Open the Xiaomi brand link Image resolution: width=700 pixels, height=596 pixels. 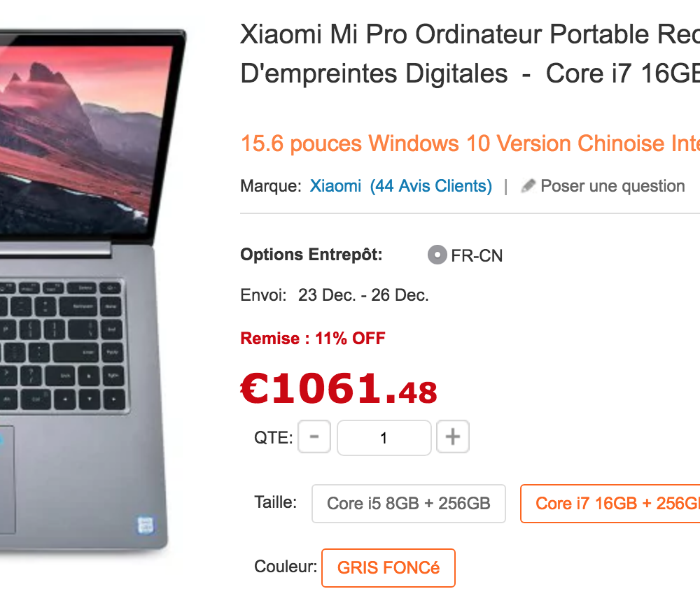point(335,185)
